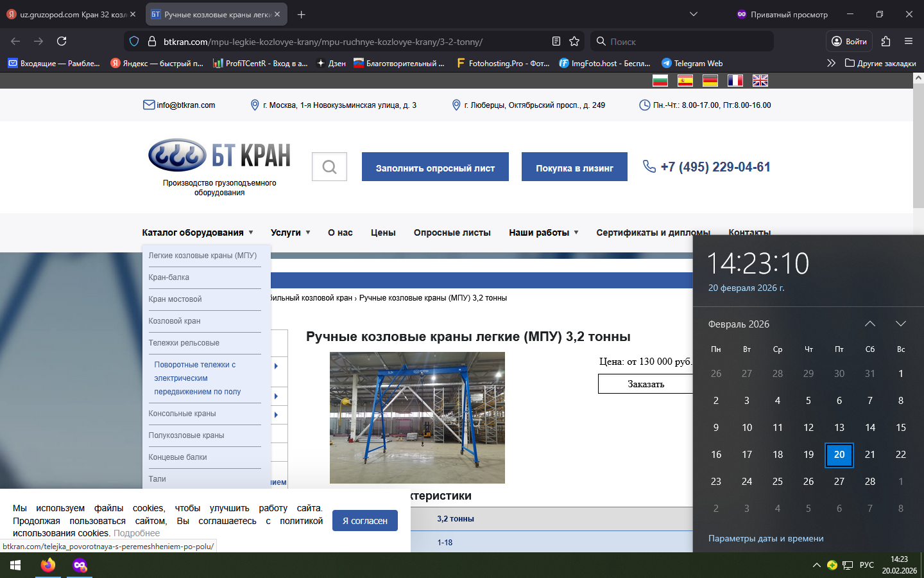Switch site language to French flag

tap(735, 80)
